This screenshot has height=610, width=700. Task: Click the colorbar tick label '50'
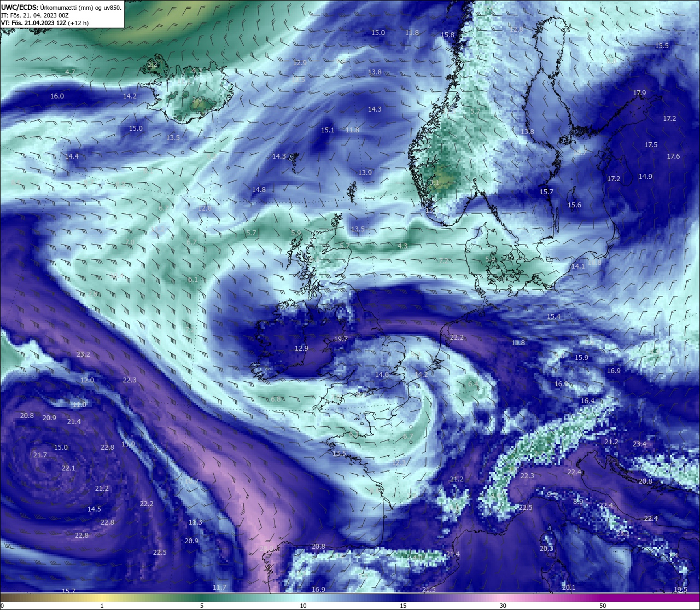[x=603, y=606]
